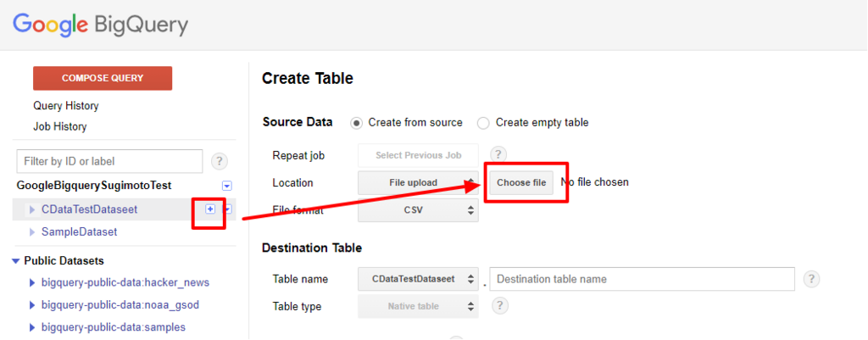Expand the SampleDataset tree node

coord(32,232)
